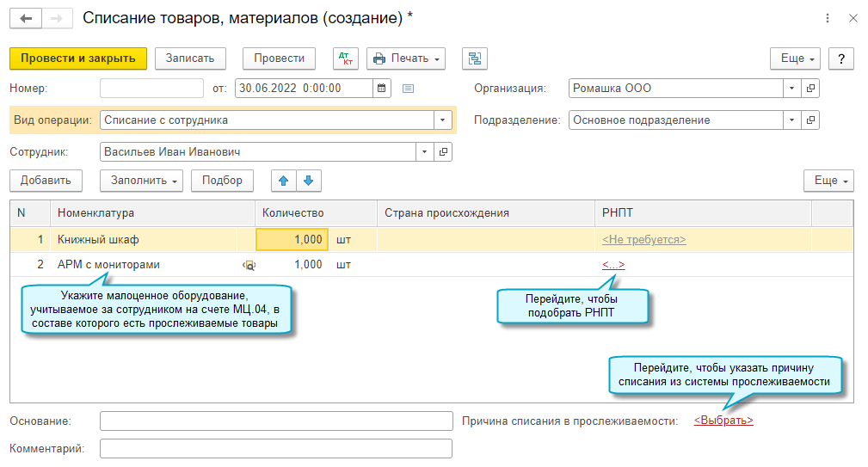The image size is (868, 467).
Task: Expand the Вид операции dropdown
Action: pyautogui.click(x=443, y=120)
